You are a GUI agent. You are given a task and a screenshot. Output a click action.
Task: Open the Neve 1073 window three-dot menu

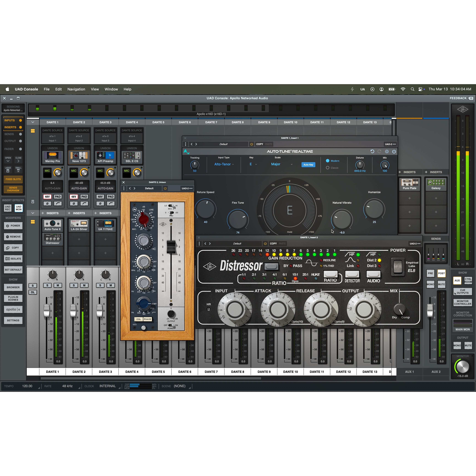[124, 188]
